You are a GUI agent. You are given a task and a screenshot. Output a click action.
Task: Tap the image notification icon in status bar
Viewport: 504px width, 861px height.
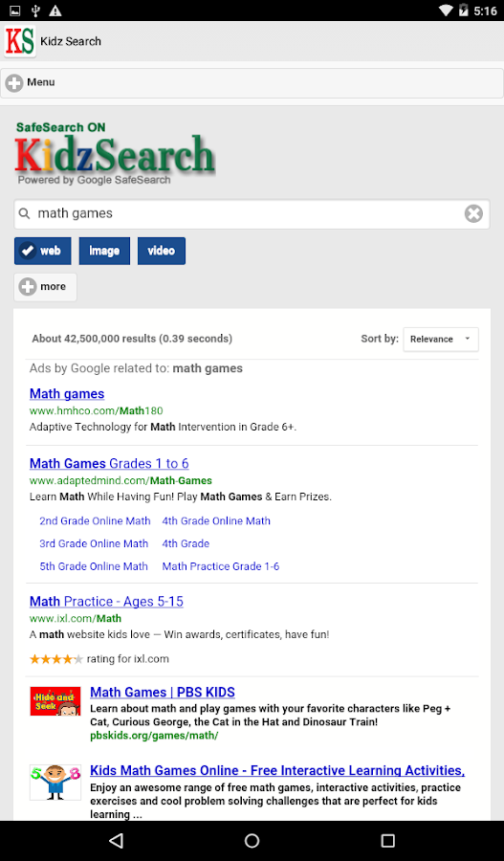click(x=15, y=11)
